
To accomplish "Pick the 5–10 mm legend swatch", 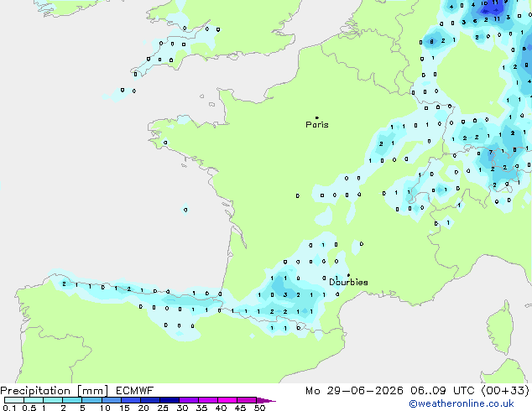I will [x=91, y=400].
